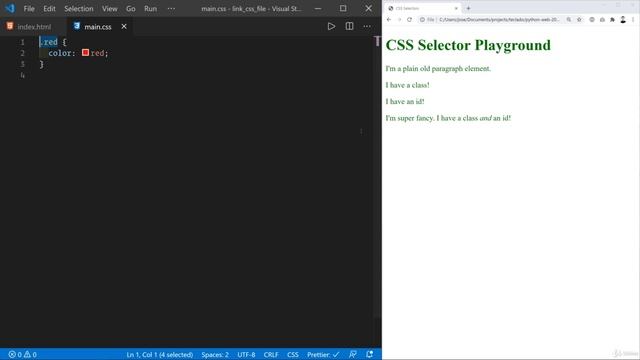The height and width of the screenshot is (360, 640).
Task: Click the errors and warnings count in status bar
Action: (23, 354)
